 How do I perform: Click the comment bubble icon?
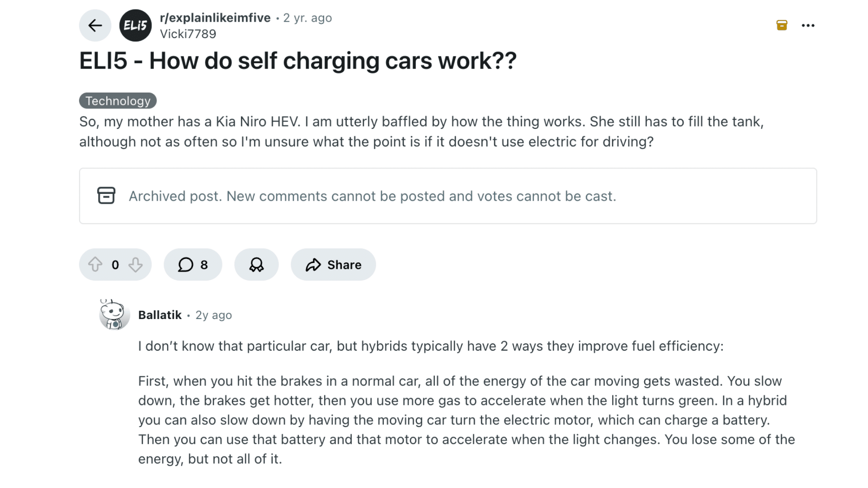pos(186,264)
